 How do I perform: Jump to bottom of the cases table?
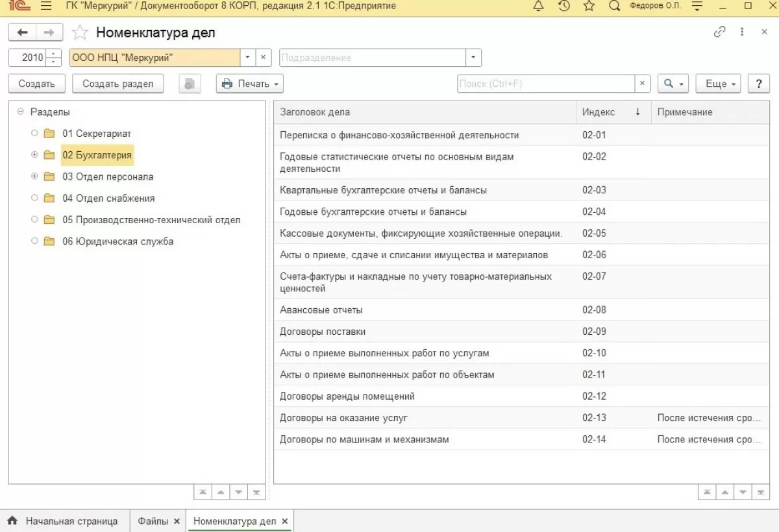761,492
